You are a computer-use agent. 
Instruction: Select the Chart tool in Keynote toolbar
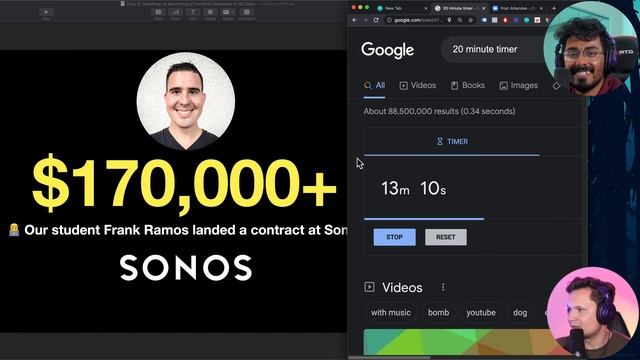[176, 13]
